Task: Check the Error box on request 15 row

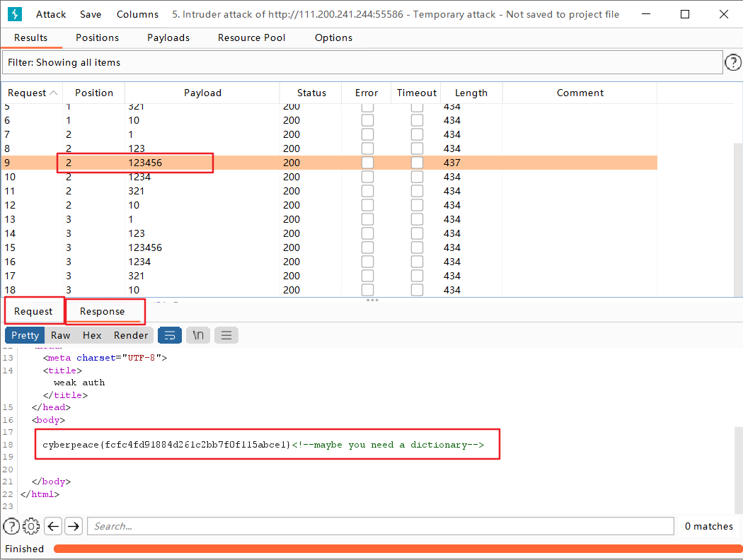Action: click(367, 247)
